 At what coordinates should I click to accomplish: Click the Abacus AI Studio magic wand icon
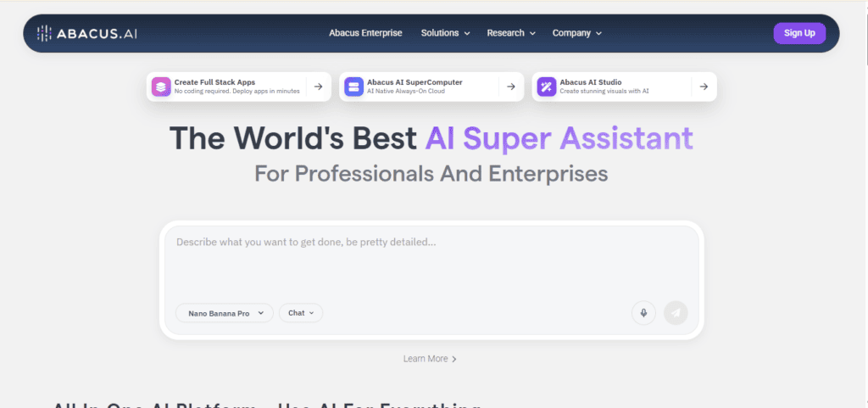pyautogui.click(x=547, y=87)
